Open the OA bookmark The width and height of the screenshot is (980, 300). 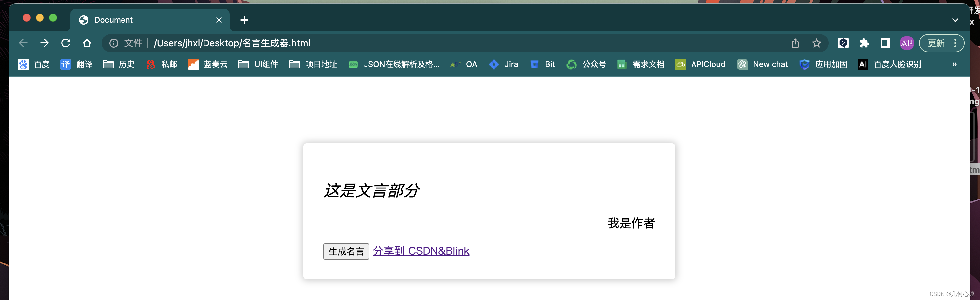(464, 64)
